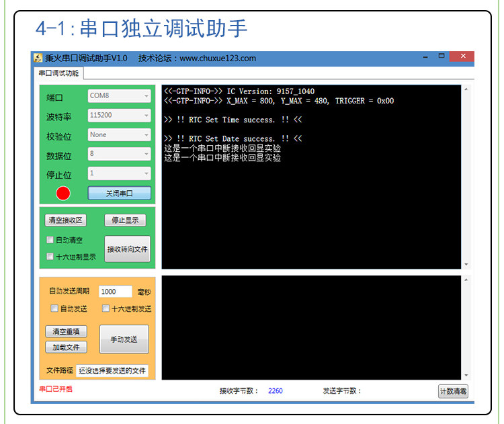Maximize the serial assistant window
This screenshot has height=424, width=504.
[442, 56]
